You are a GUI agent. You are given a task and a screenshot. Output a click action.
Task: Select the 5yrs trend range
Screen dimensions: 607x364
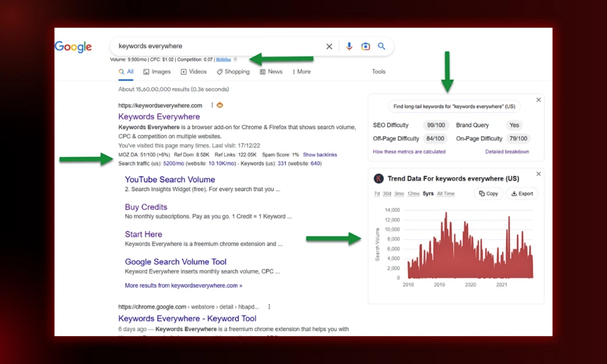(428, 194)
